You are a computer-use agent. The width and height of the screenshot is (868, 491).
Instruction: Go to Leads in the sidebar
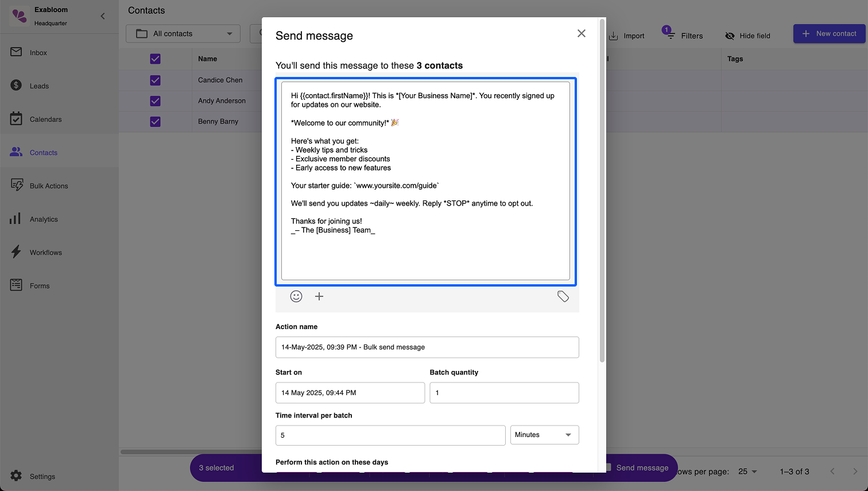click(x=39, y=86)
